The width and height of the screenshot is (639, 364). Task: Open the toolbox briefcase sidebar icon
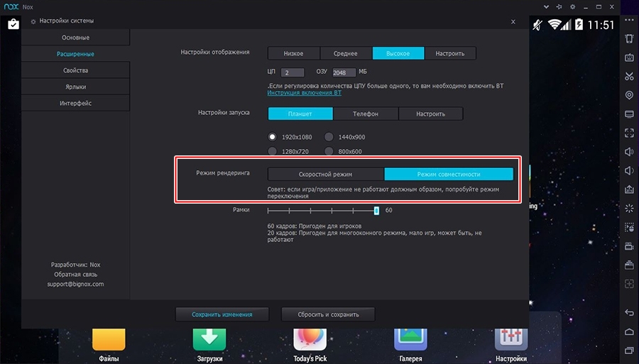pos(629,265)
